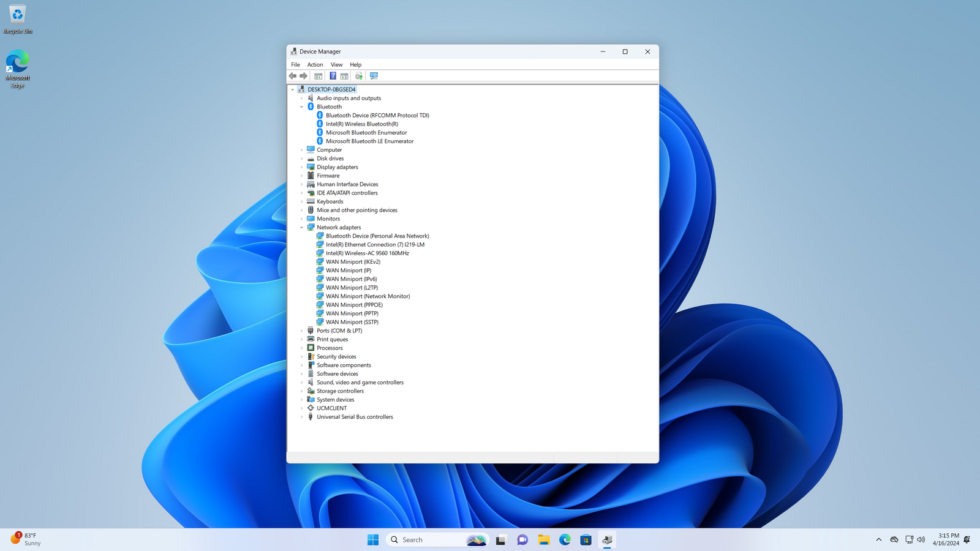Open Task View from the taskbar
The image size is (980, 551).
coord(501,539)
